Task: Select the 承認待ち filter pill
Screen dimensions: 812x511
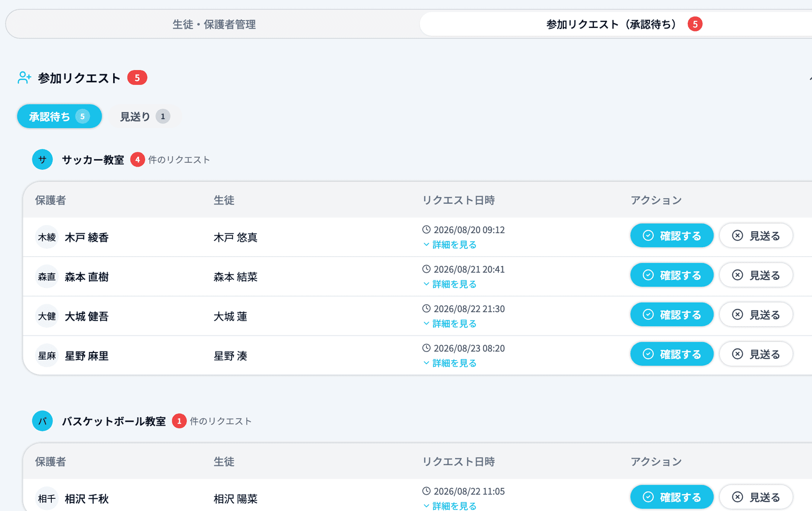Action: pyautogui.click(x=59, y=116)
